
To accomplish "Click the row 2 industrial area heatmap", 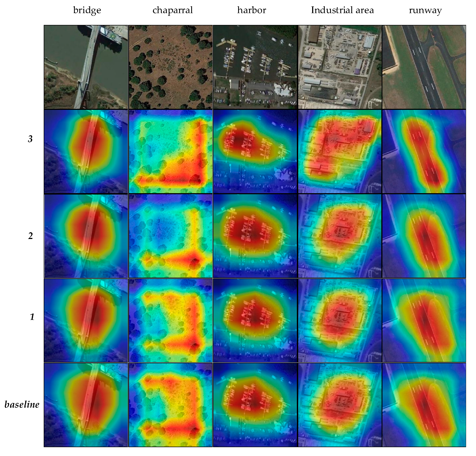I will pos(340,236).
